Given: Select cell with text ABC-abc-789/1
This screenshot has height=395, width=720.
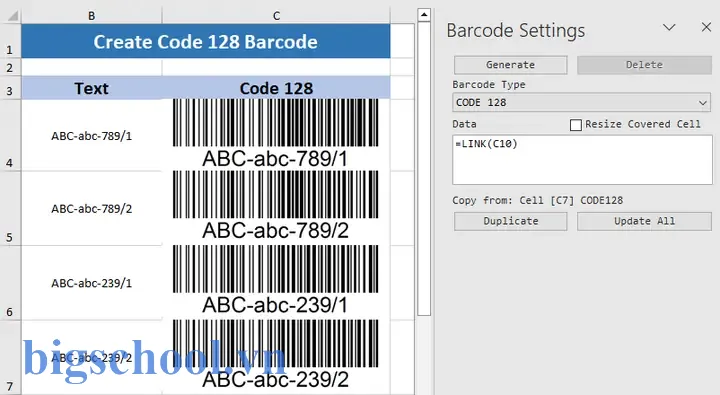Looking at the screenshot, I should [91, 135].
